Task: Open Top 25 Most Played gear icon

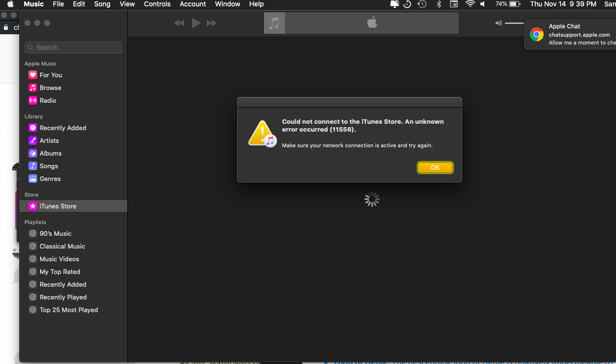Action: (33, 310)
